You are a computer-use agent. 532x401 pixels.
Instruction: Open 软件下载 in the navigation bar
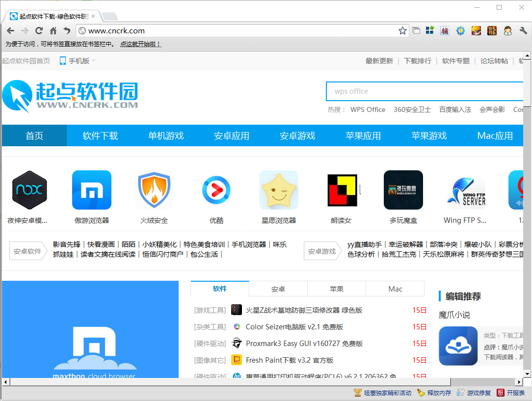[100, 135]
